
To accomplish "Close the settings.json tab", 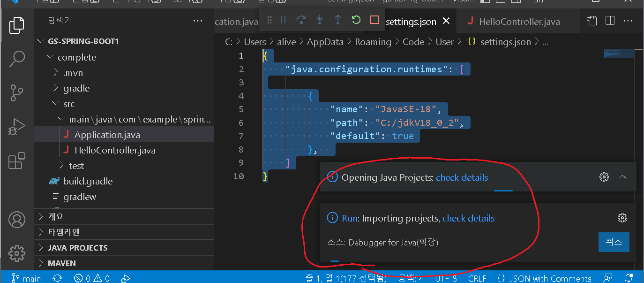I will (x=446, y=21).
